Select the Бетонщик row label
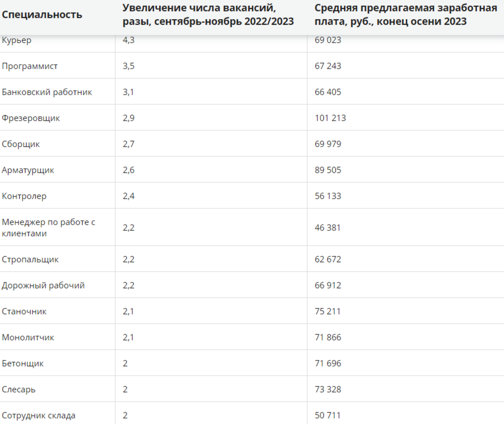Viewport: 504px width, 424px height. coord(23,364)
